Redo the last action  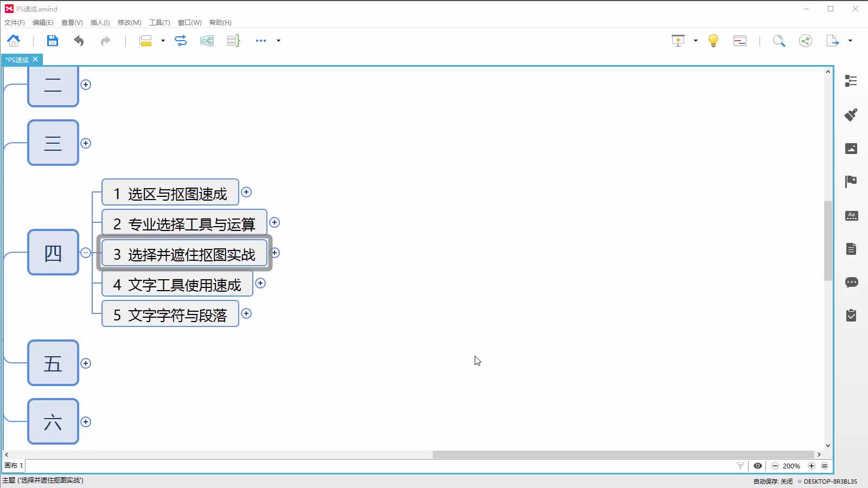click(105, 41)
